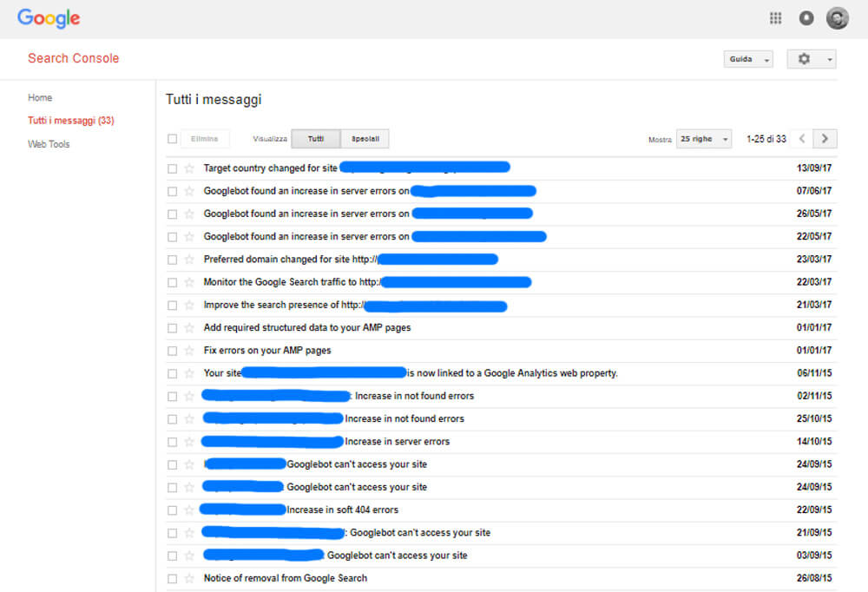
Task: Star the 07/06/17 server errors message
Action: pos(189,191)
